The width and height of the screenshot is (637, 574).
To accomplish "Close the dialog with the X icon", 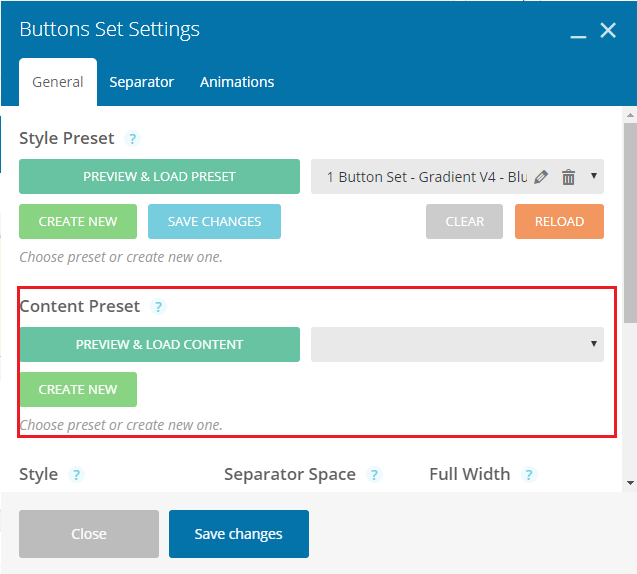I will pyautogui.click(x=608, y=31).
